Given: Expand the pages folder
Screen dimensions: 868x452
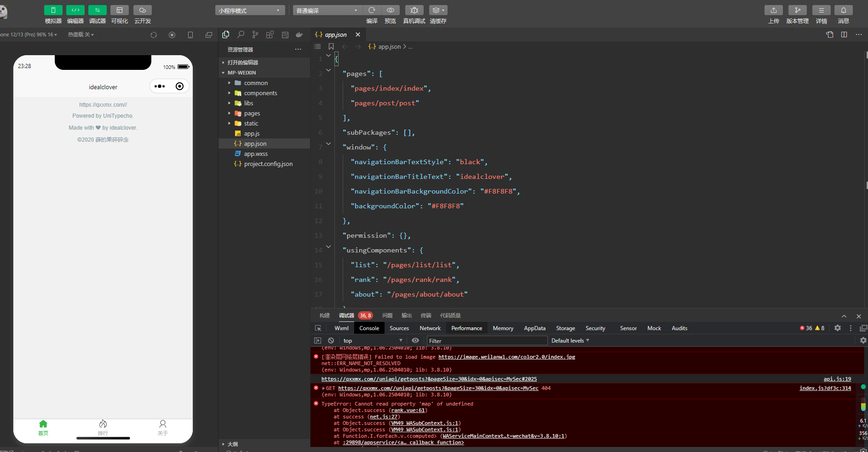Looking at the screenshot, I should 264,113.
